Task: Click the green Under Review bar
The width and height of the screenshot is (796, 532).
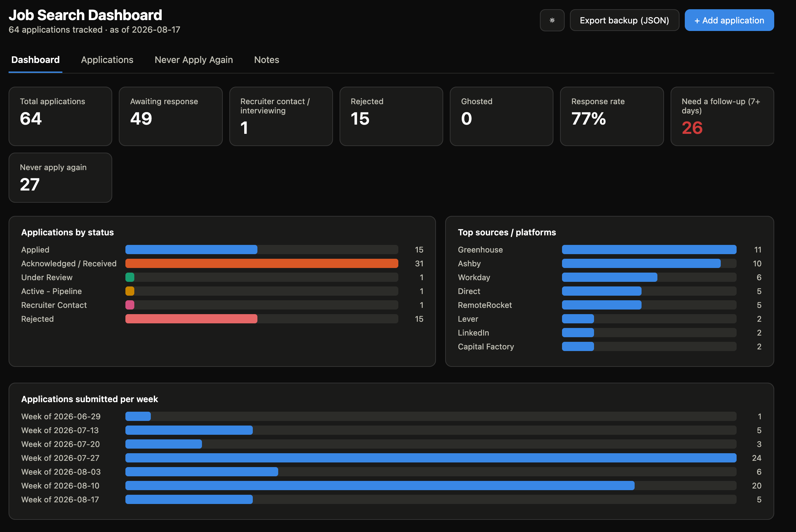Action: point(130,277)
